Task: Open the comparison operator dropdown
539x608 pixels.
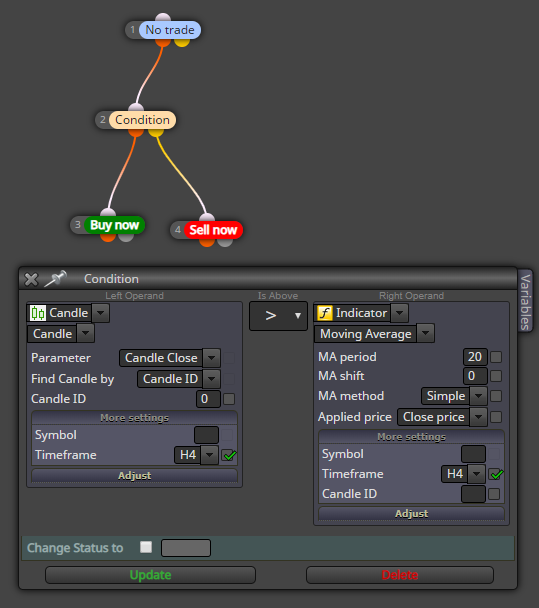Action: (x=278, y=316)
